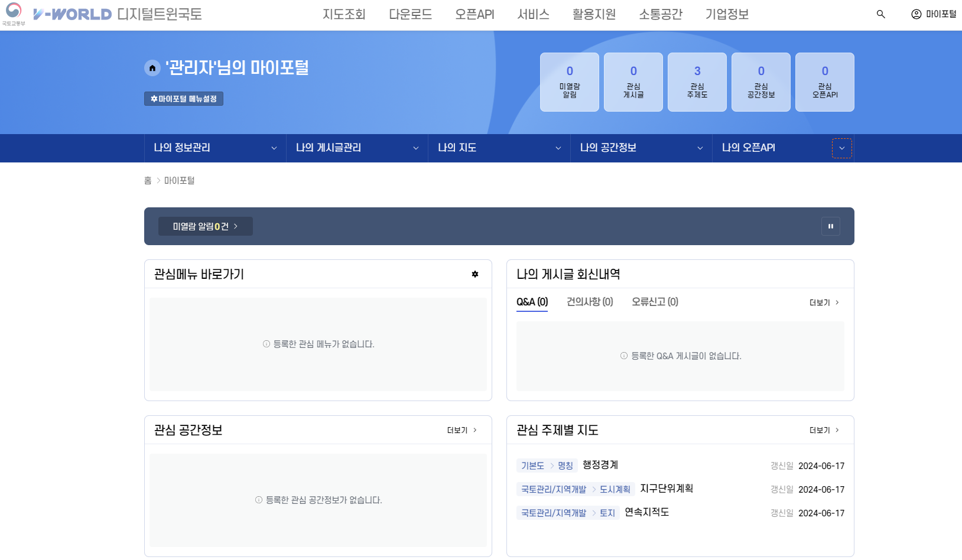Expand the 나의 오픈API chevron
The height and width of the screenshot is (560, 962).
point(842,148)
